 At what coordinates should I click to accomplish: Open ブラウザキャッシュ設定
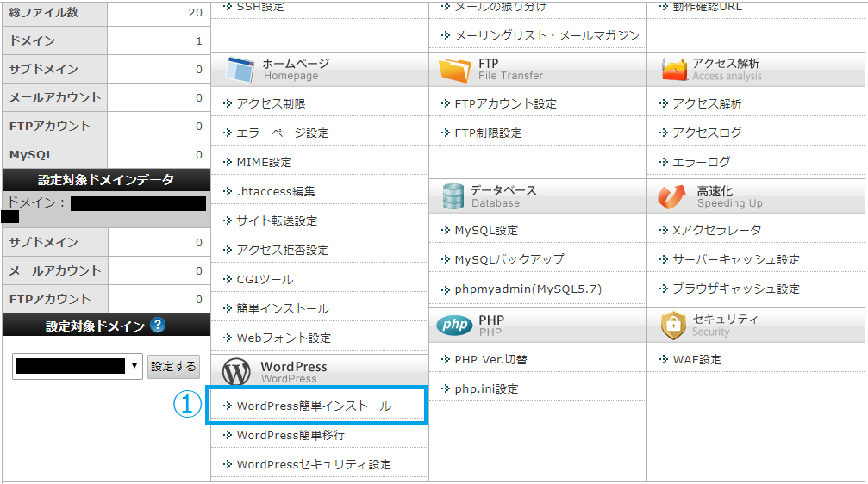[x=736, y=289]
